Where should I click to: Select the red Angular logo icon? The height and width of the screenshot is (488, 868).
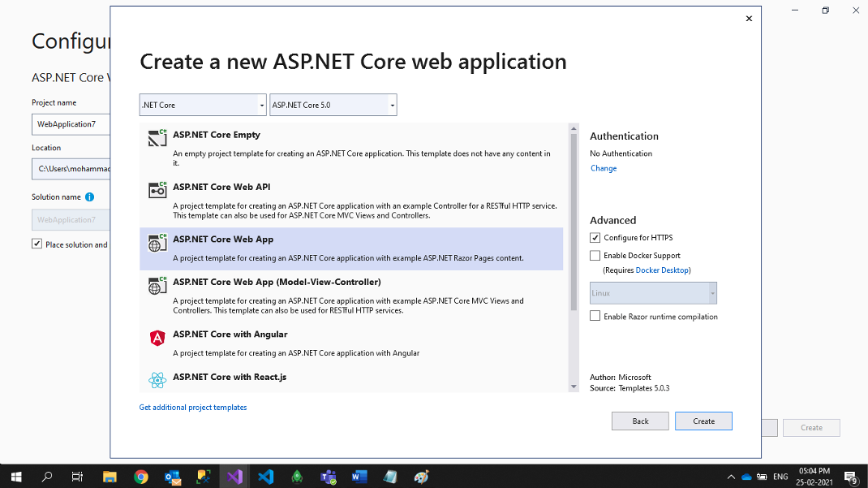tap(157, 338)
